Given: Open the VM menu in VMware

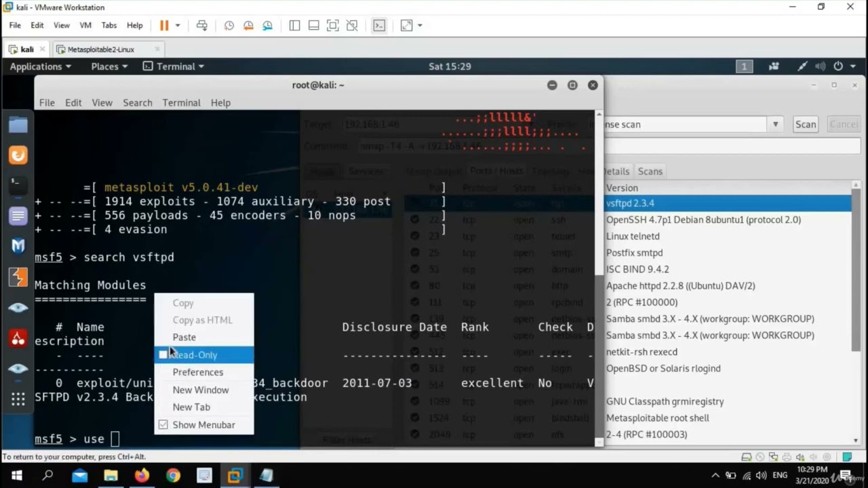Looking at the screenshot, I should (85, 25).
